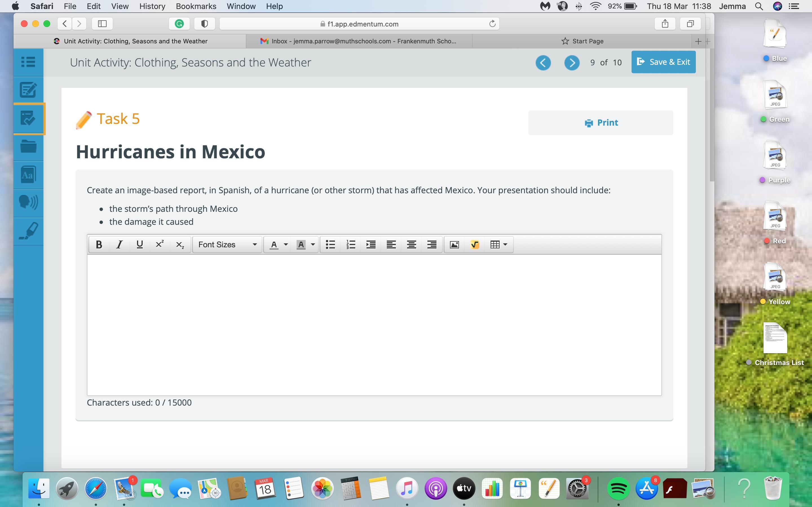Click inside the report text area
Viewport: 812px width, 507px height.
point(374,324)
